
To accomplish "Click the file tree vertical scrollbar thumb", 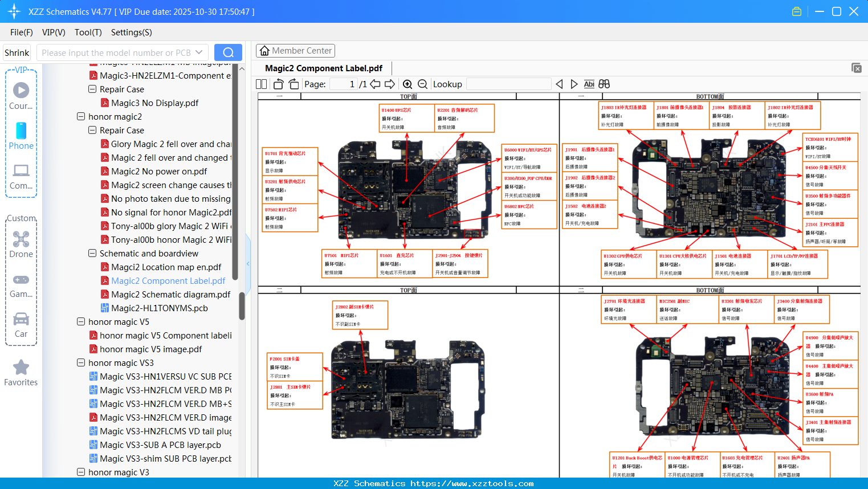I will click(x=242, y=306).
